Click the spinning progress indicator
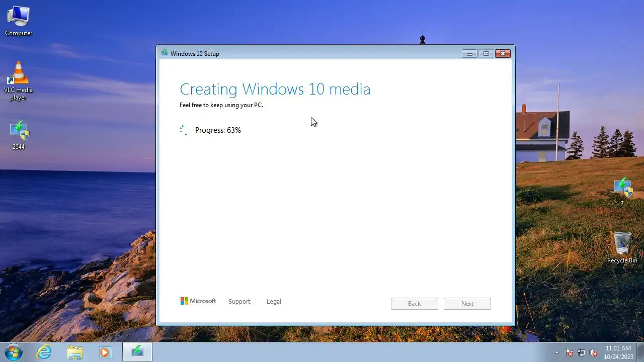644x362 pixels. pos(184,130)
